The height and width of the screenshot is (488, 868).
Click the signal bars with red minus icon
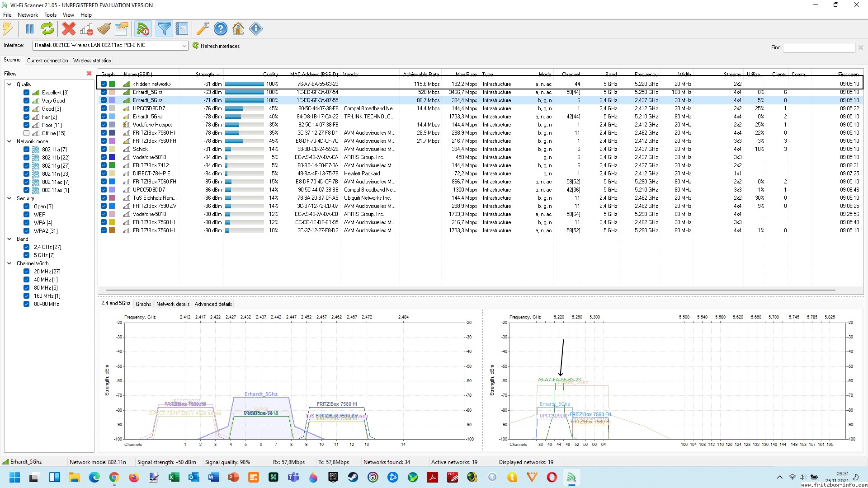pyautogui.click(x=86, y=29)
